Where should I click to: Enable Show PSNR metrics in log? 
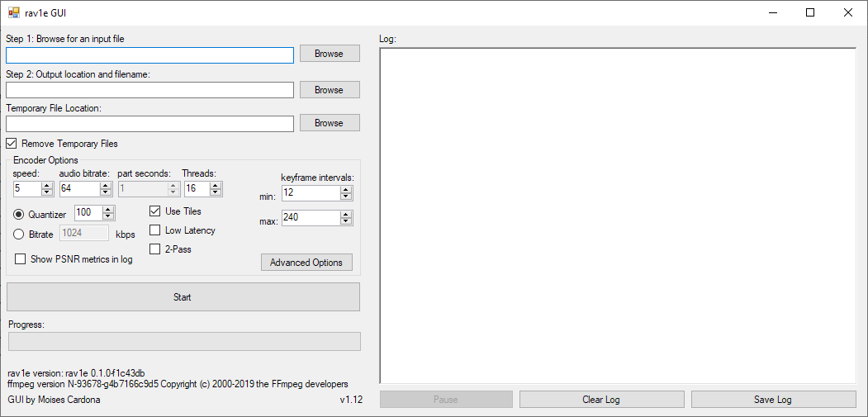(x=20, y=259)
